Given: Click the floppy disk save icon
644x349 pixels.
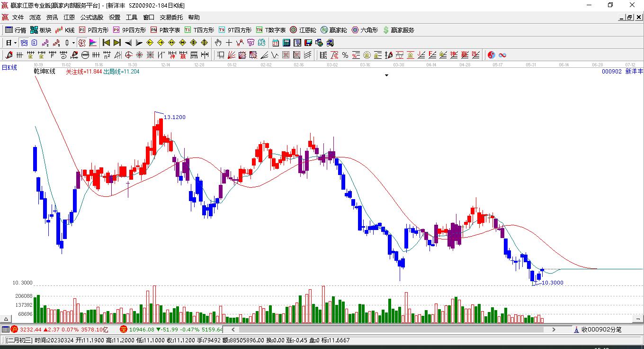Looking at the screenshot, I should point(308,43).
